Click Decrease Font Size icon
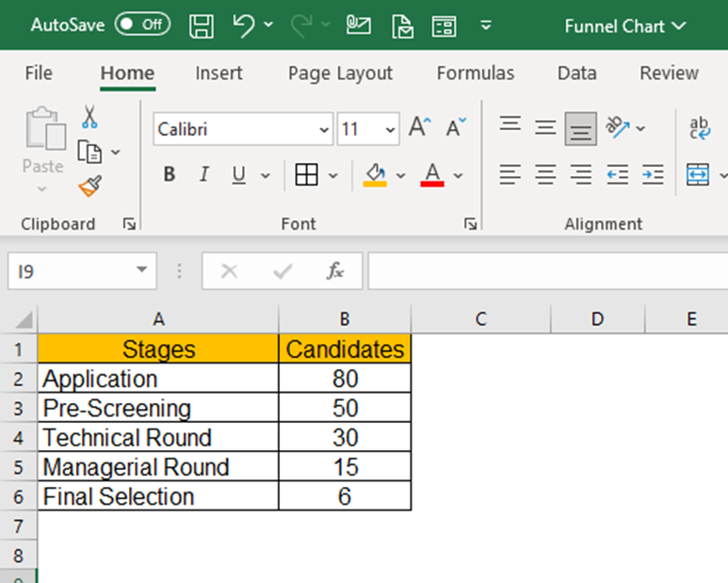 pyautogui.click(x=456, y=127)
